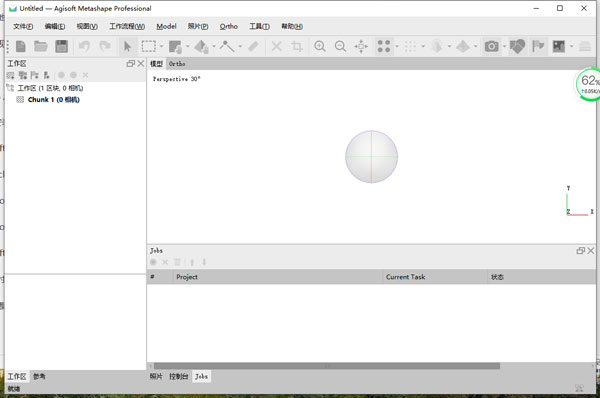Zoom out with the magnifier minus icon

tap(340, 46)
